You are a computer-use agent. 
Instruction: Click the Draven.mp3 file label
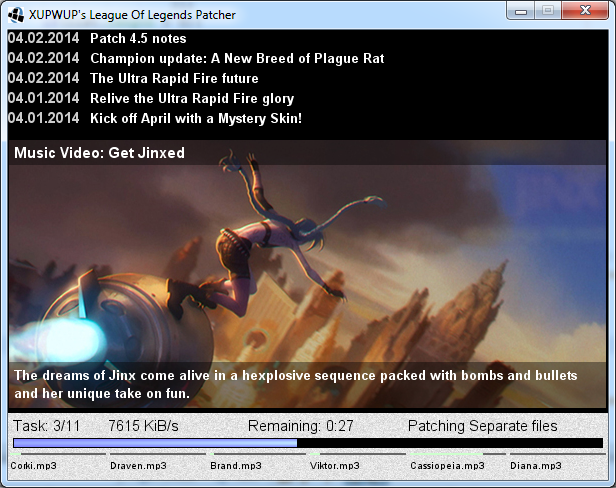click(x=138, y=466)
